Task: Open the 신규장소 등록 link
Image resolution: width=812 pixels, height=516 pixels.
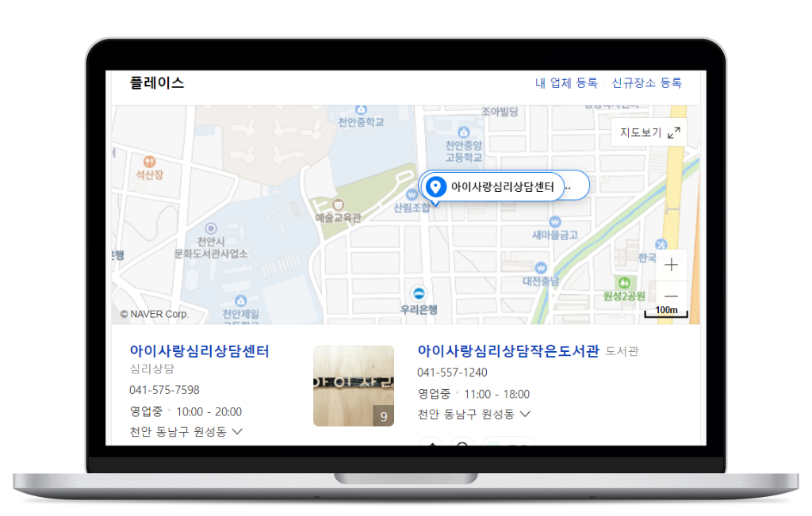Action: click(x=646, y=82)
